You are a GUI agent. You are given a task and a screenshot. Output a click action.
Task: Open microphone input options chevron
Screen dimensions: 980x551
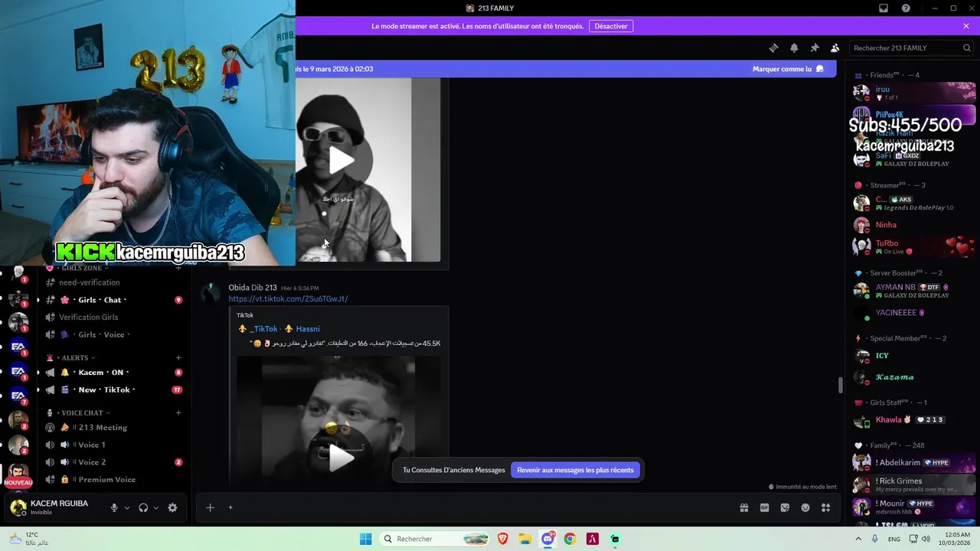pyautogui.click(x=127, y=507)
